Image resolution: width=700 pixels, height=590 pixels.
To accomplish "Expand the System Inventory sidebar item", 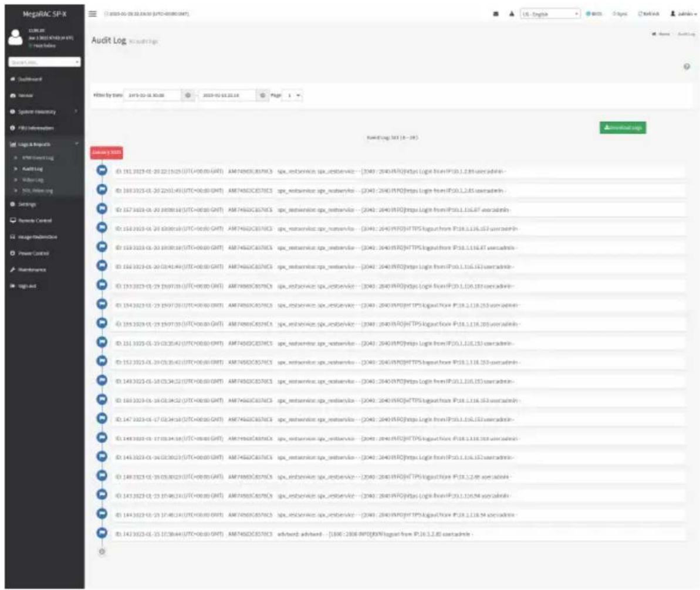I will coord(44,111).
